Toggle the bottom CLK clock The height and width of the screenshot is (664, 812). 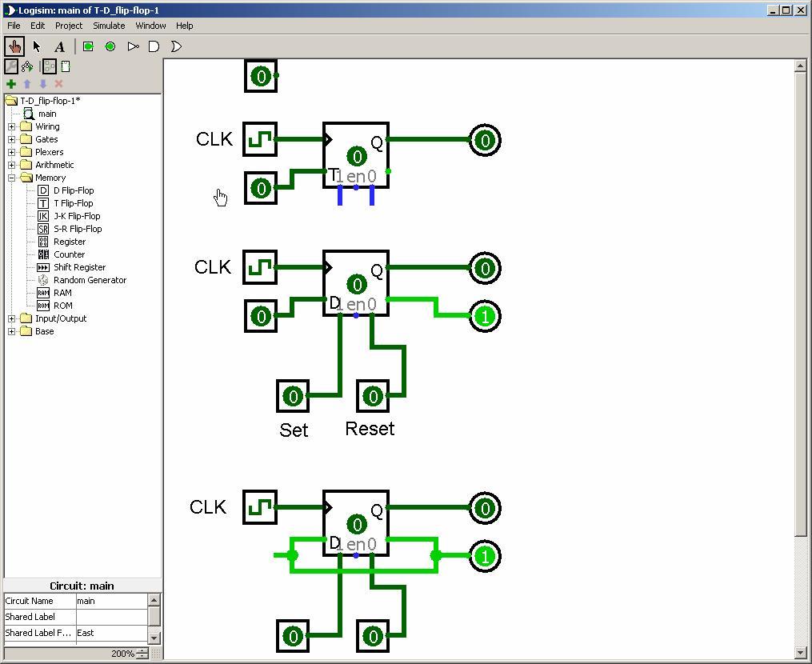[260, 507]
